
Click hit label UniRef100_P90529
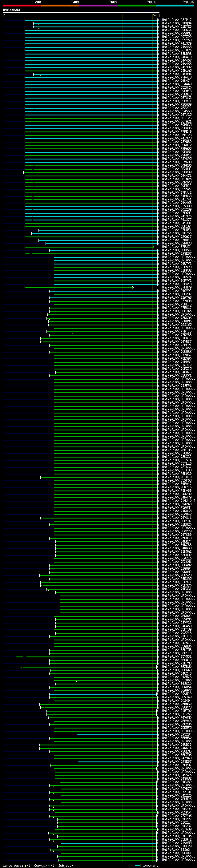(x=176, y=694)
